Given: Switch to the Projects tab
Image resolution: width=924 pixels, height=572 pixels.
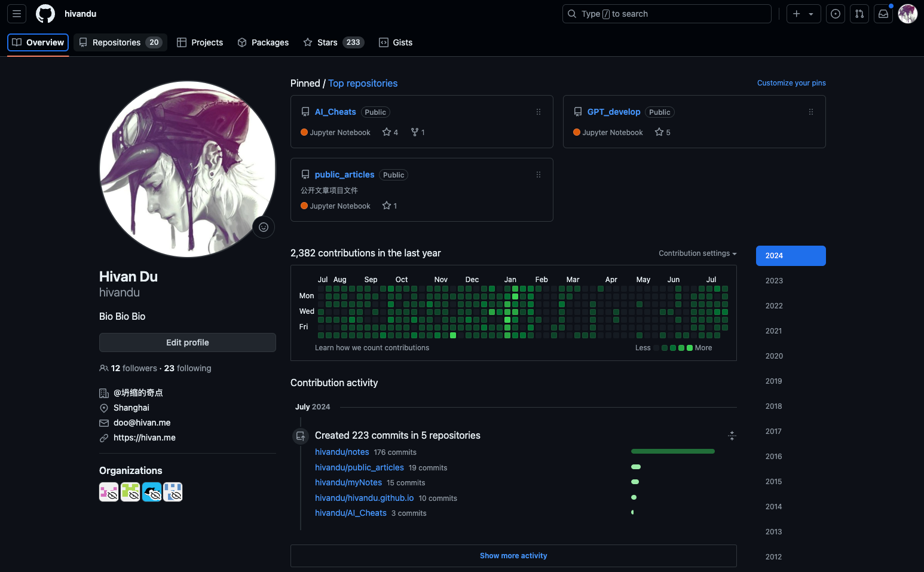Looking at the screenshot, I should click(200, 42).
